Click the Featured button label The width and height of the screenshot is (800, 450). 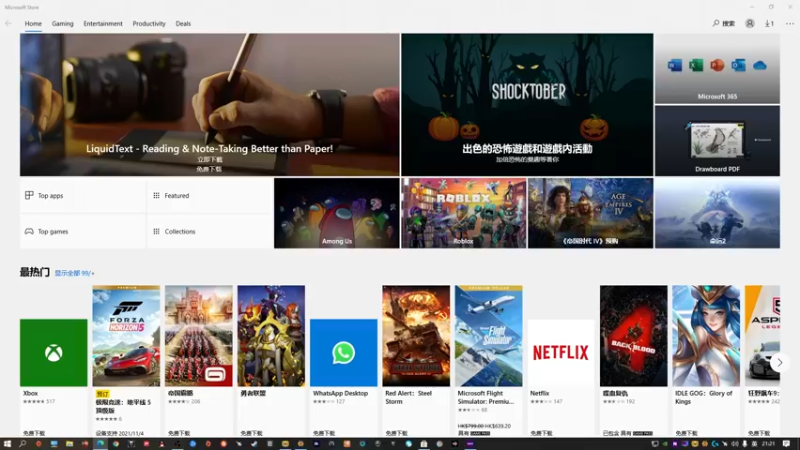point(177,195)
